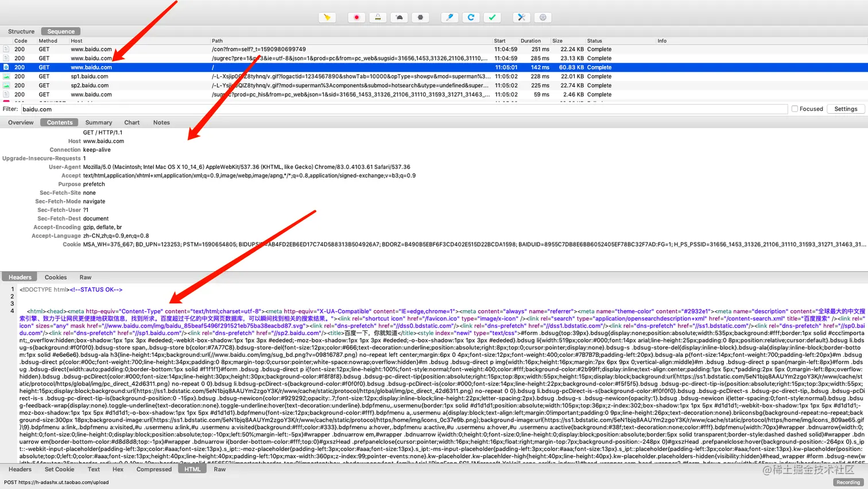Image resolution: width=868 pixels, height=489 pixels.
Task: Open response Headers tab at bottom
Action: 20,469
